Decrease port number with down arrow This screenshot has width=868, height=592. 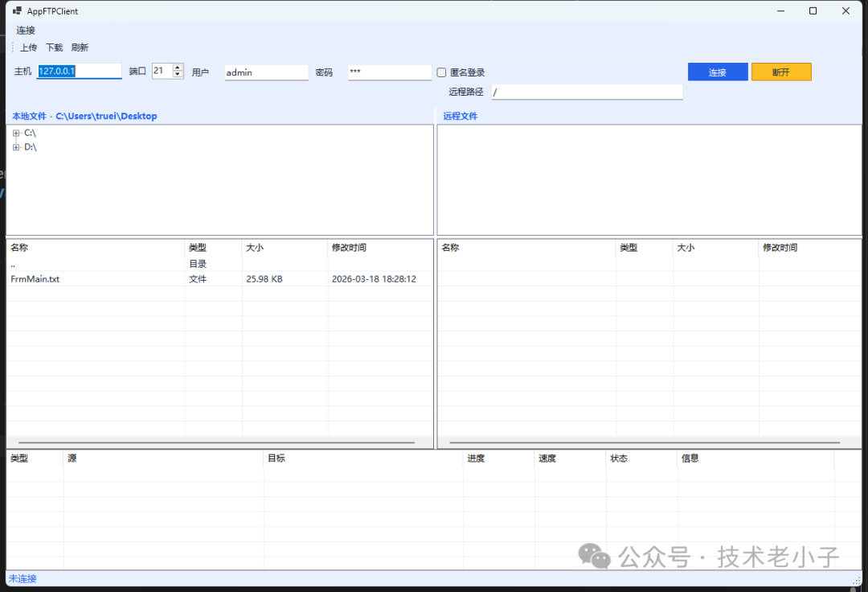(178, 75)
